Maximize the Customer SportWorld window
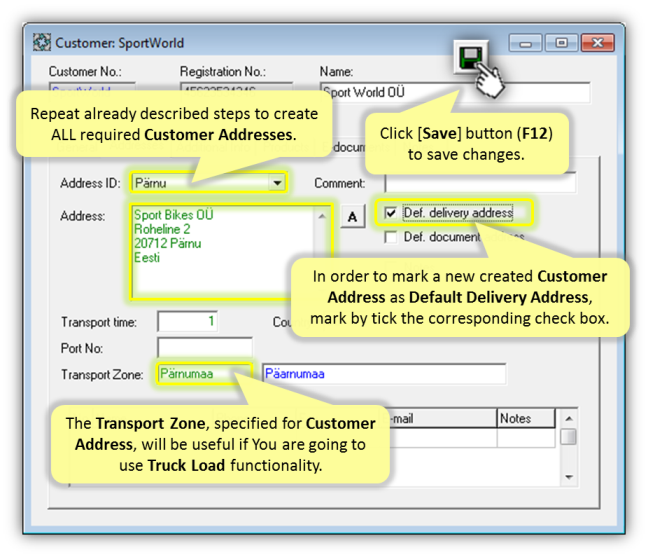648x557 pixels. [561, 43]
